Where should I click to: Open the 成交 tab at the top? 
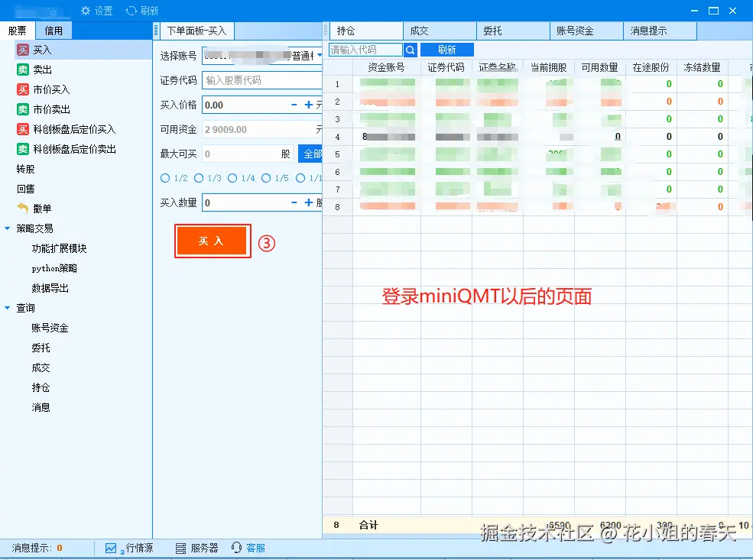pos(440,31)
